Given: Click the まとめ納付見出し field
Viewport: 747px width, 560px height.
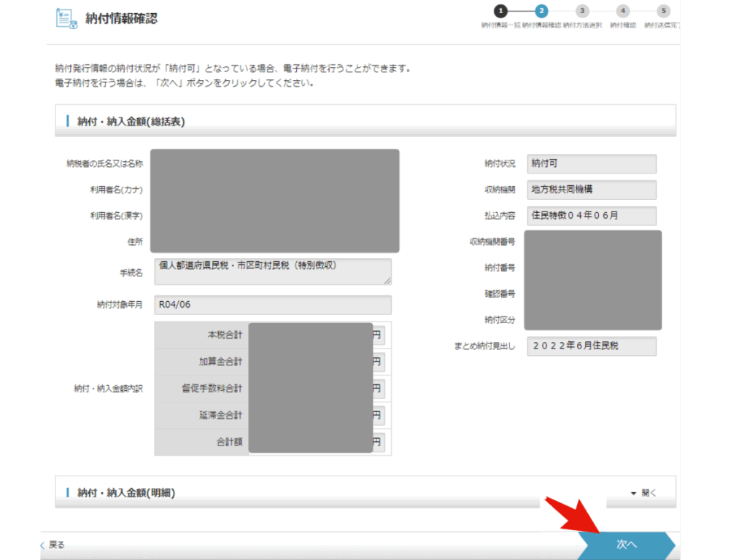Looking at the screenshot, I should click(591, 346).
